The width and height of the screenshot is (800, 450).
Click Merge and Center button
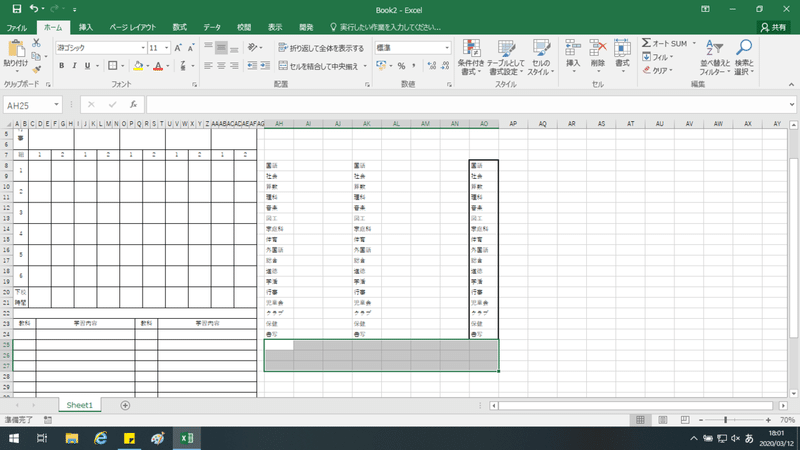pos(319,66)
